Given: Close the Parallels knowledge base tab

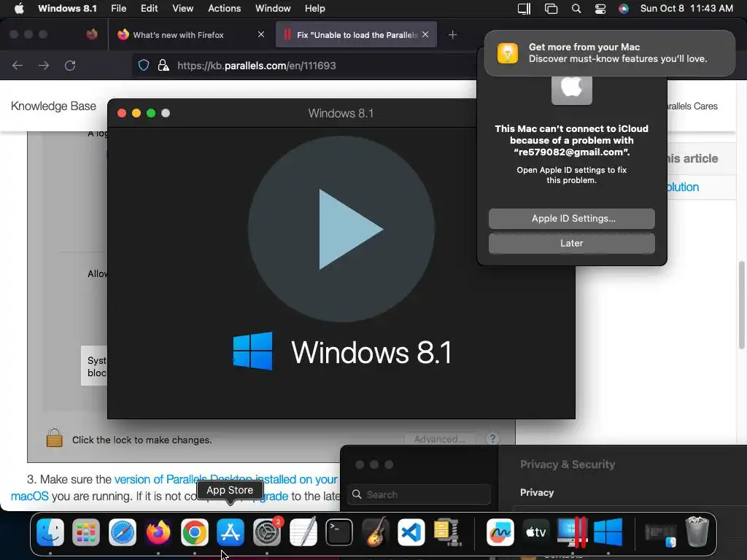Looking at the screenshot, I should pyautogui.click(x=425, y=34).
